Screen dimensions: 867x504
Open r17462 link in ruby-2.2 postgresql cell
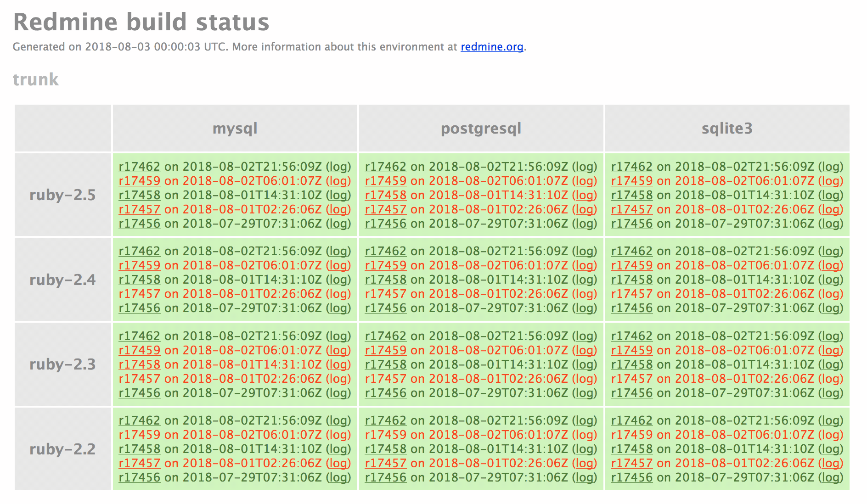(x=386, y=420)
